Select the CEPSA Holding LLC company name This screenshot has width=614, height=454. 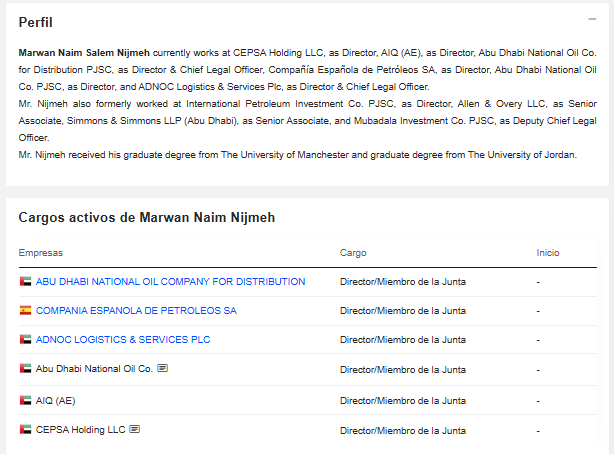tap(80, 430)
